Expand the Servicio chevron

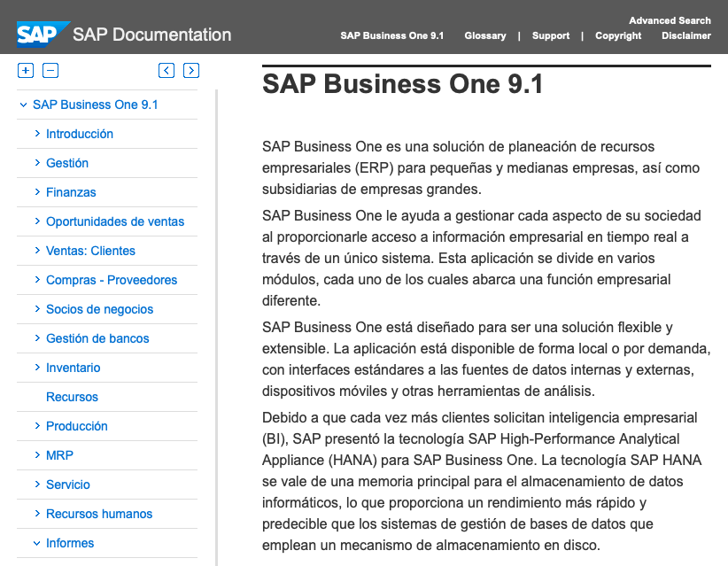click(x=37, y=485)
